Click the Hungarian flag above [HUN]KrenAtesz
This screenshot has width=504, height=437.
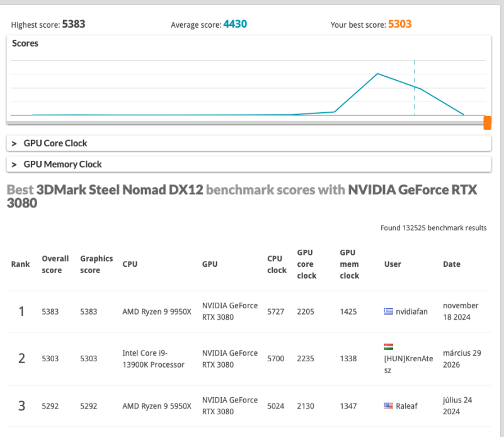tap(389, 347)
